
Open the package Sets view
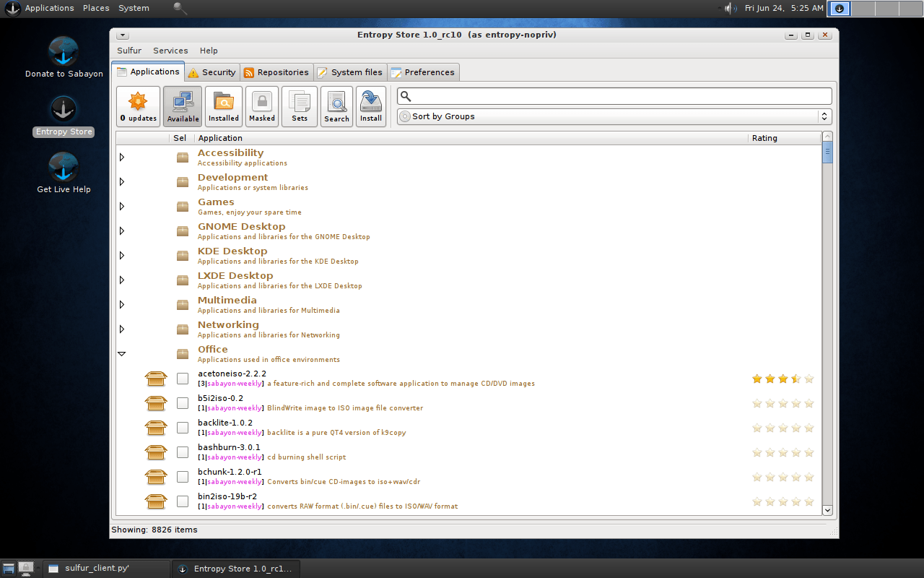pyautogui.click(x=300, y=107)
